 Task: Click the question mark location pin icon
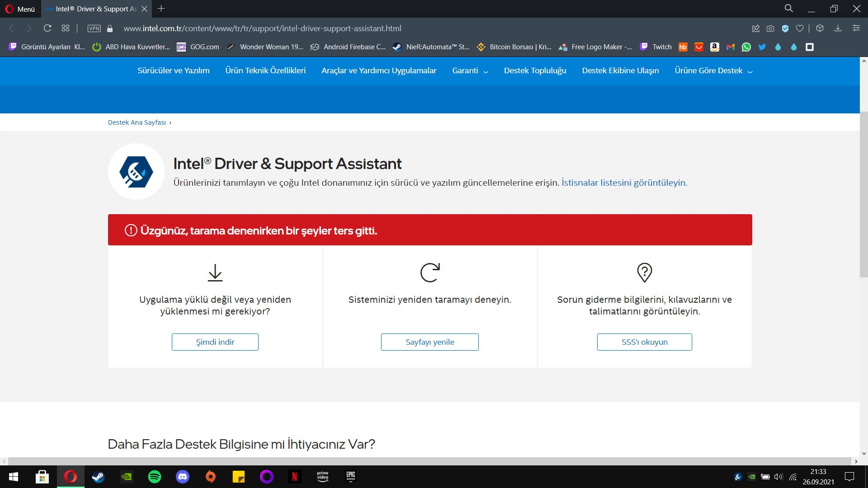click(644, 272)
